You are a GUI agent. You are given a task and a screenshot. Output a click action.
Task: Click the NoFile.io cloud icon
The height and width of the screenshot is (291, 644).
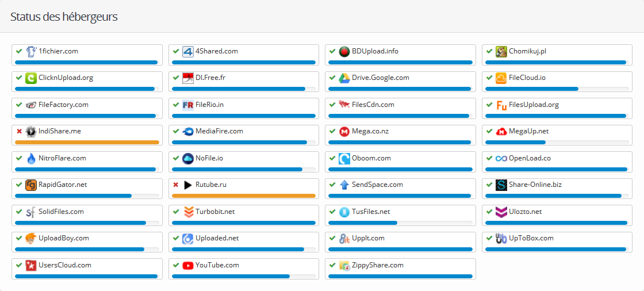[x=188, y=159]
